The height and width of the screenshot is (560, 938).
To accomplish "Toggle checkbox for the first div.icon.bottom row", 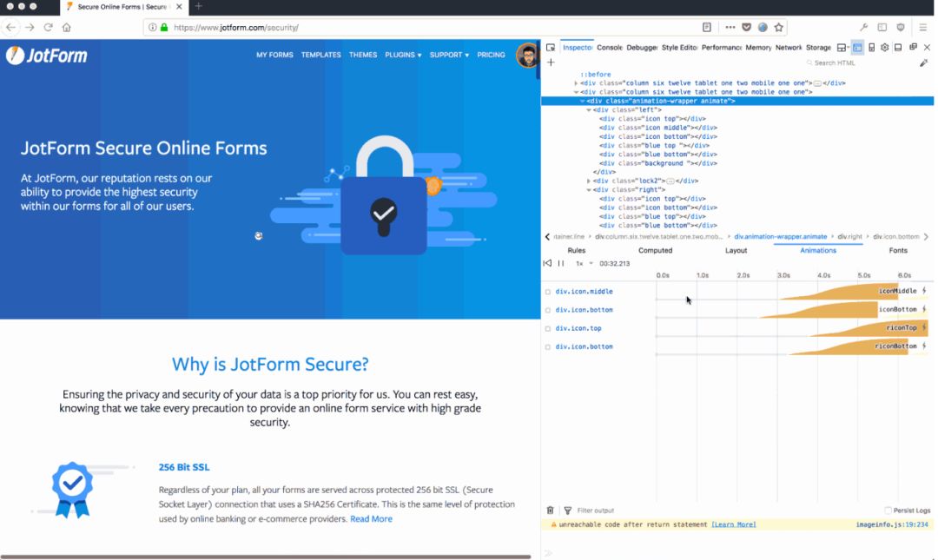I will click(x=547, y=310).
